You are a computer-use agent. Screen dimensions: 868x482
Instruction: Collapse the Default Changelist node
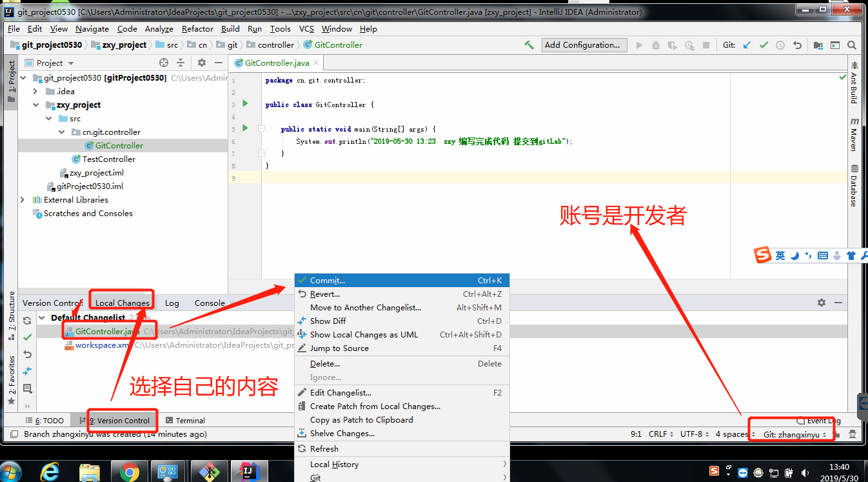coord(42,317)
